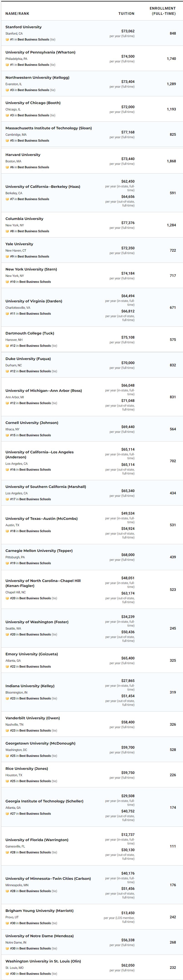The width and height of the screenshot is (183, 980).
Task: Sort by the Enrollment (Full-Time) column header
Action: tap(163, 11)
